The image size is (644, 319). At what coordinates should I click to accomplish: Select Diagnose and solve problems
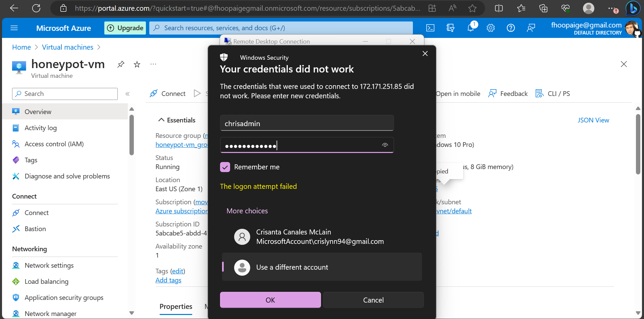point(67,176)
